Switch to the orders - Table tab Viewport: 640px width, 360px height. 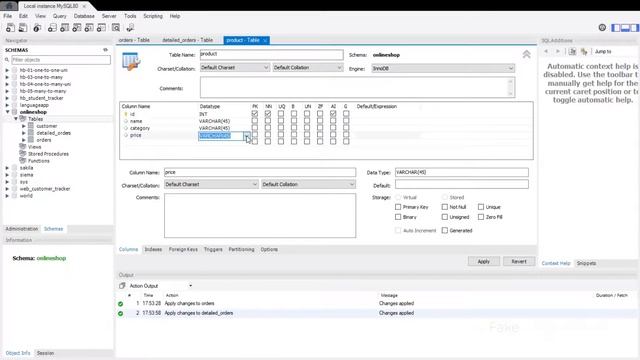(134, 40)
